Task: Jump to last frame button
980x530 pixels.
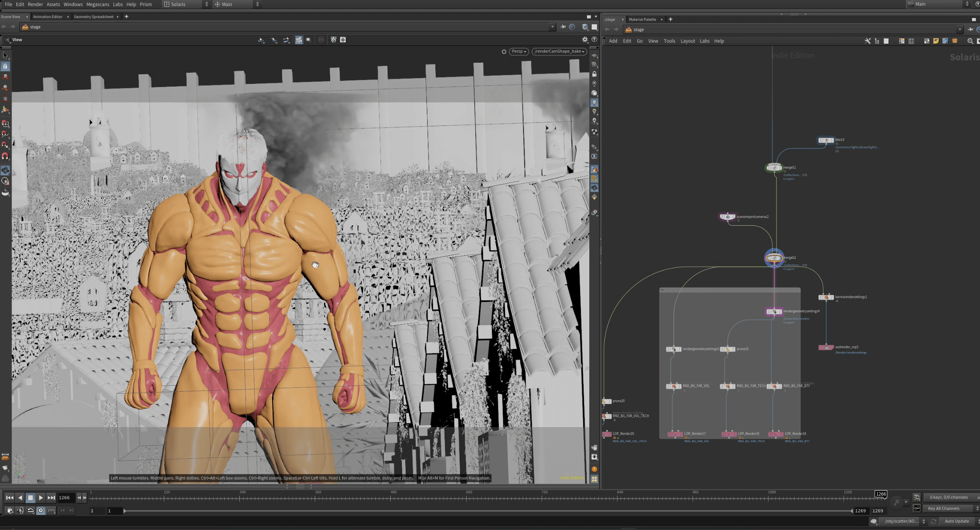Action: coord(51,498)
